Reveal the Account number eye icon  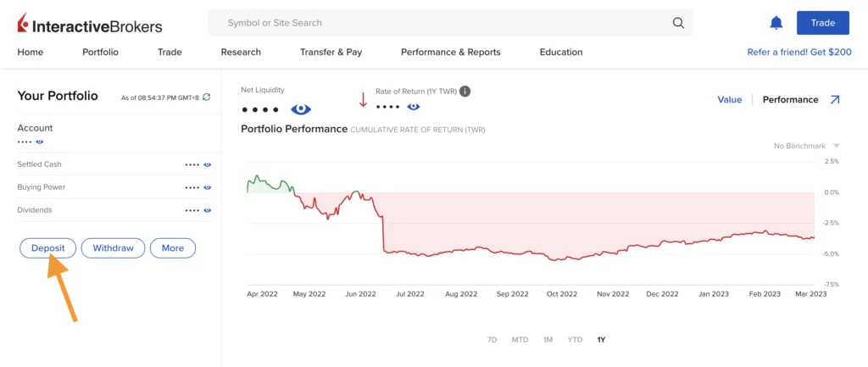40,142
